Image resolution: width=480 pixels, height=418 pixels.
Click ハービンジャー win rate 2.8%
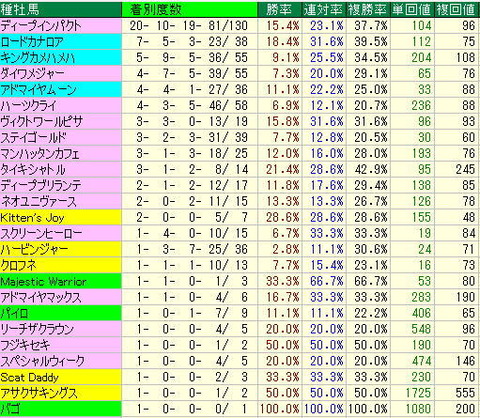(x=286, y=250)
